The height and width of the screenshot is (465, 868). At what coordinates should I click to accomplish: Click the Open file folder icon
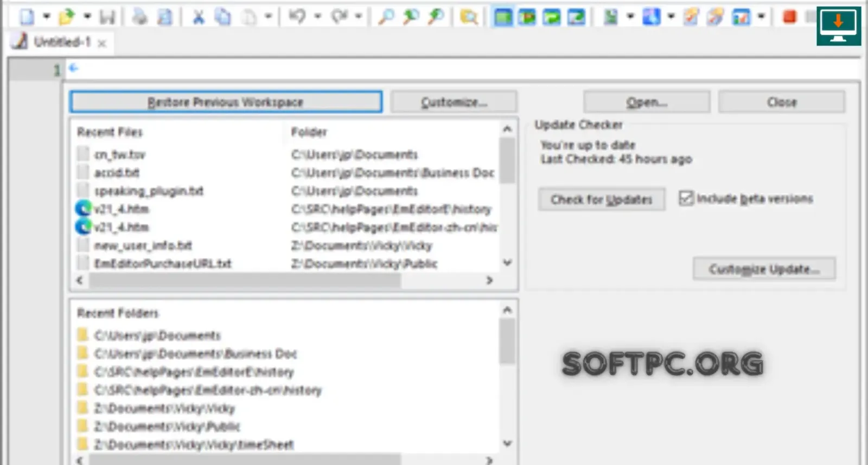(x=67, y=17)
